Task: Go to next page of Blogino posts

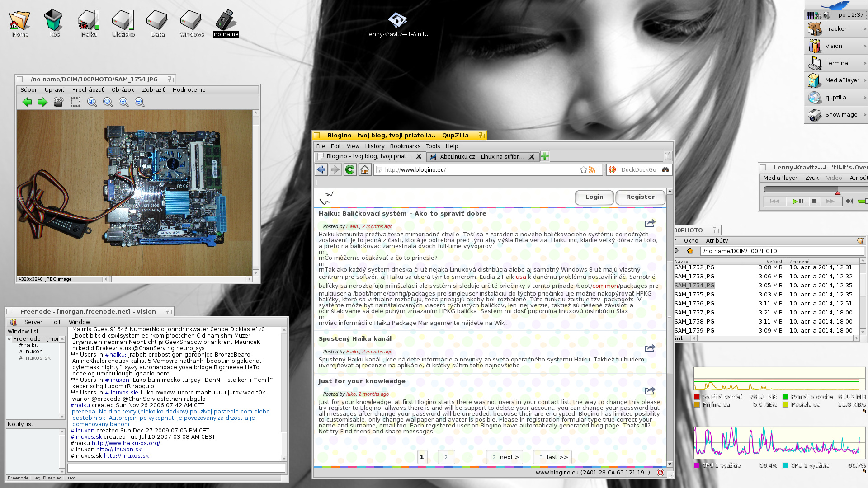Action: click(505, 457)
